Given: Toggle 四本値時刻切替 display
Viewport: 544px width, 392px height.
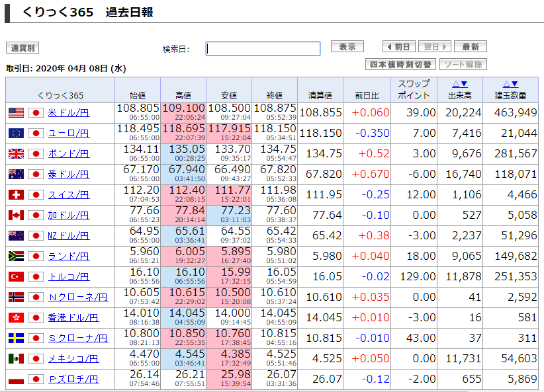Looking at the screenshot, I should point(400,64).
